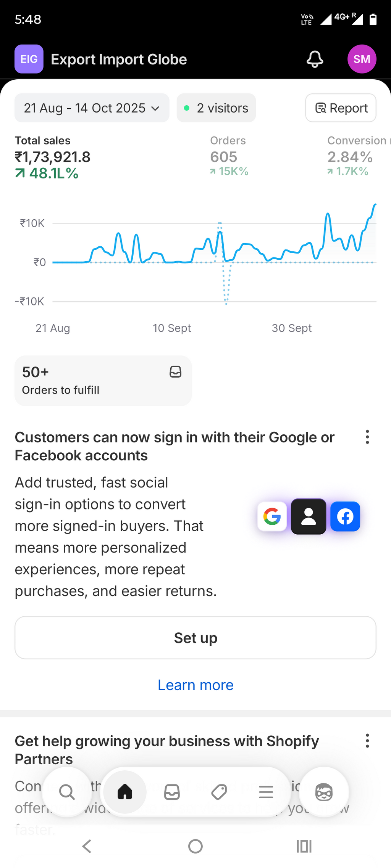
Task: Open Shopify Inbox chat icon on the right
Action: tap(324, 792)
